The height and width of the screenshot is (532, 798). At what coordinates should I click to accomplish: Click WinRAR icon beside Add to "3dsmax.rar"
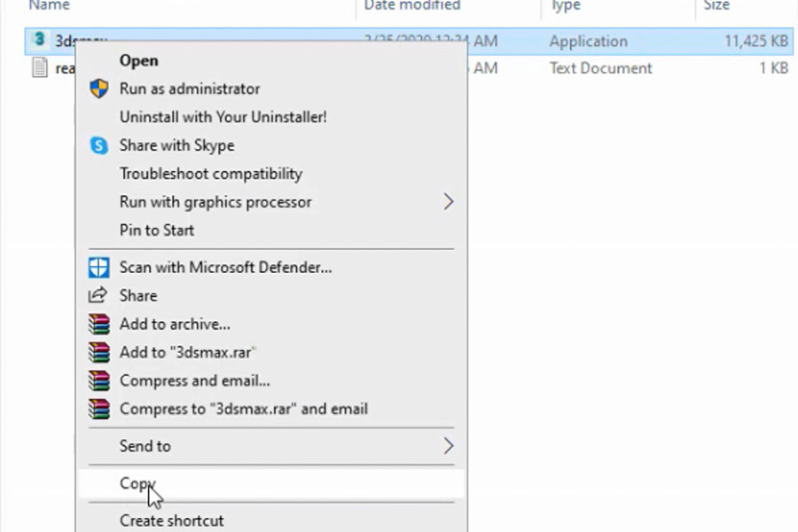(x=98, y=352)
